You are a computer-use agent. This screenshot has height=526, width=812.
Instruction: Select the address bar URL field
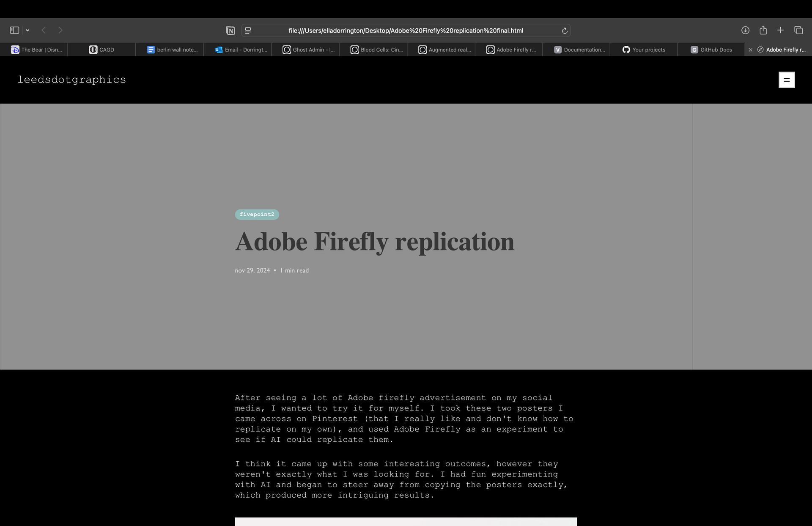[x=406, y=30]
